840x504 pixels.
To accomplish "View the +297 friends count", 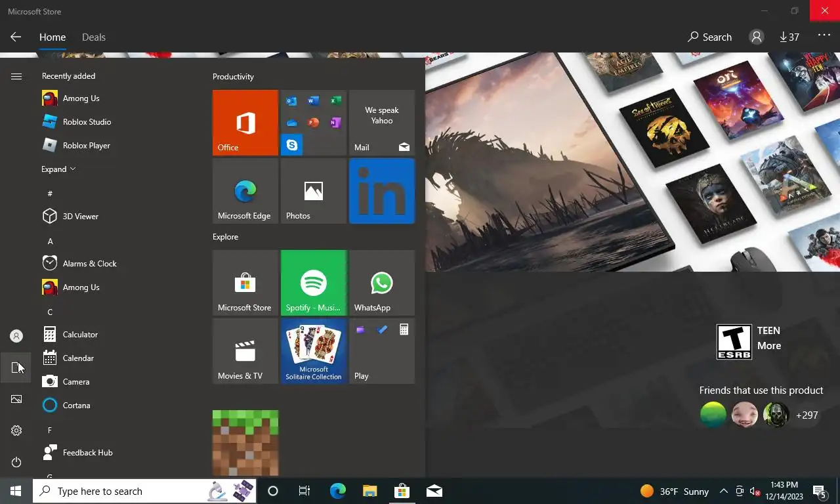I will (807, 415).
